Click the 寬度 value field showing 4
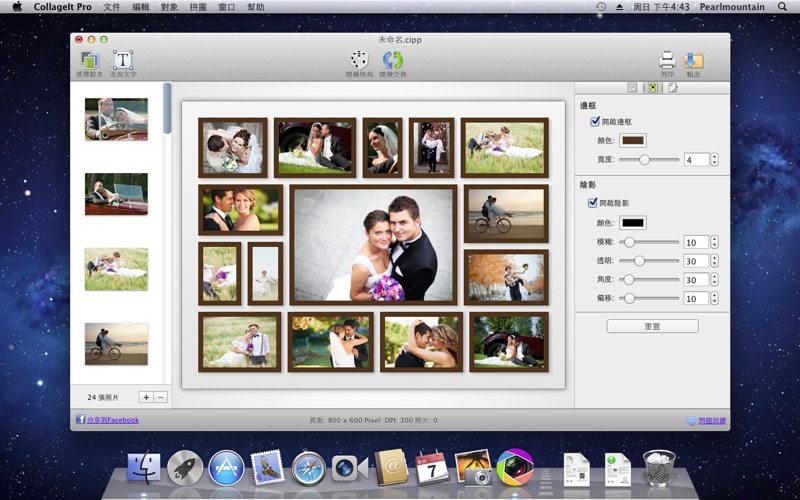 [696, 159]
